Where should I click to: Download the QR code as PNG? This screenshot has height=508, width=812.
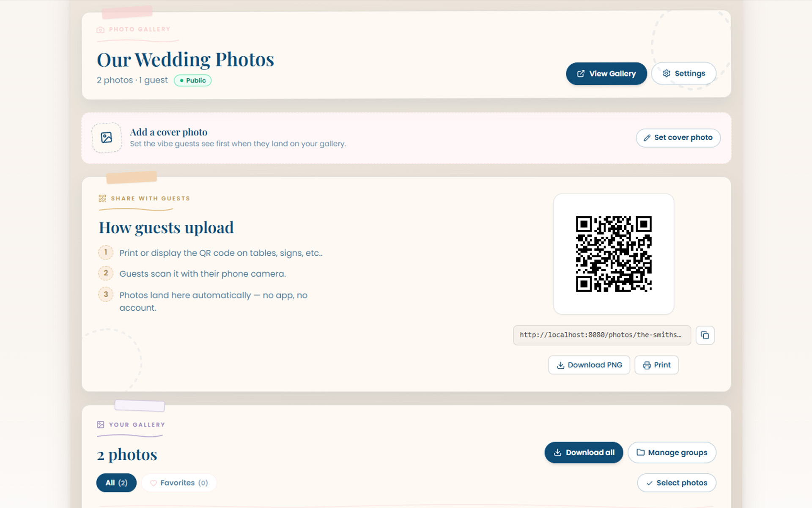coord(589,365)
